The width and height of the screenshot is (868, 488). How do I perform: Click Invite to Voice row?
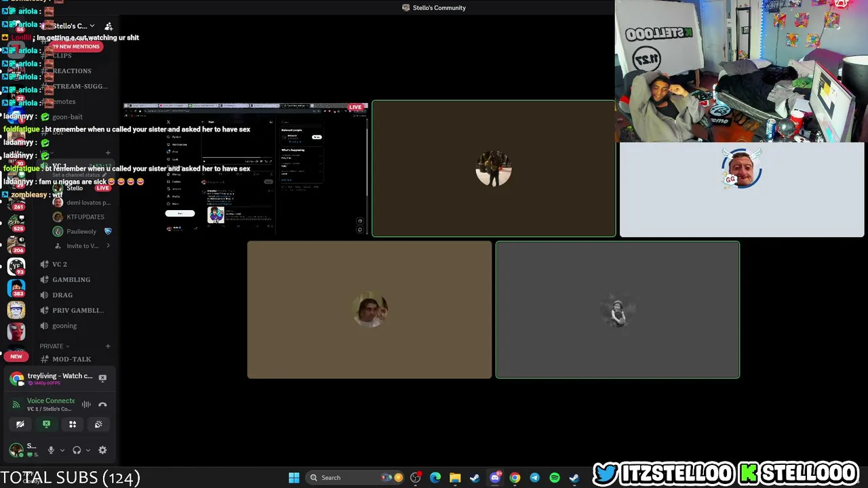point(81,246)
